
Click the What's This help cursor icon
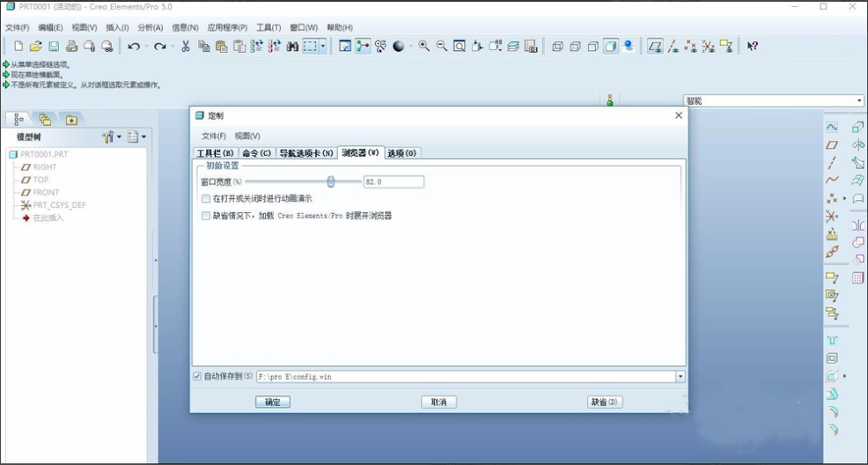[x=752, y=47]
